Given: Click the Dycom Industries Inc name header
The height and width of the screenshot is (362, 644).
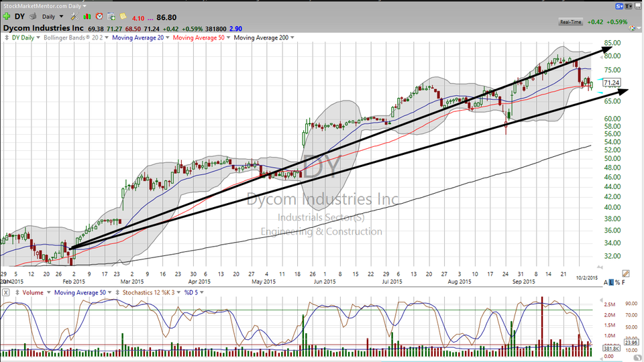Looking at the screenshot, I should (44, 28).
